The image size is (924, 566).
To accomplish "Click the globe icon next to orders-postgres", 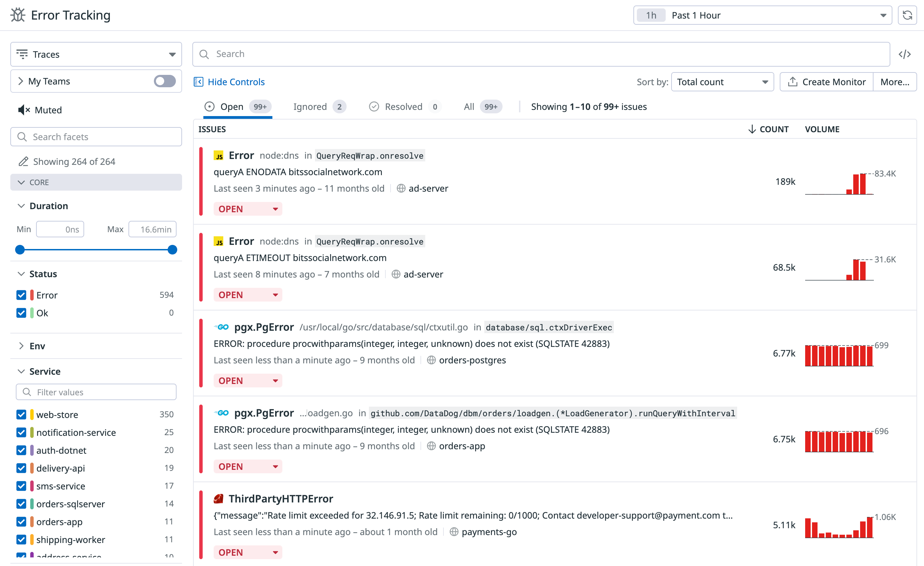I will click(x=431, y=360).
